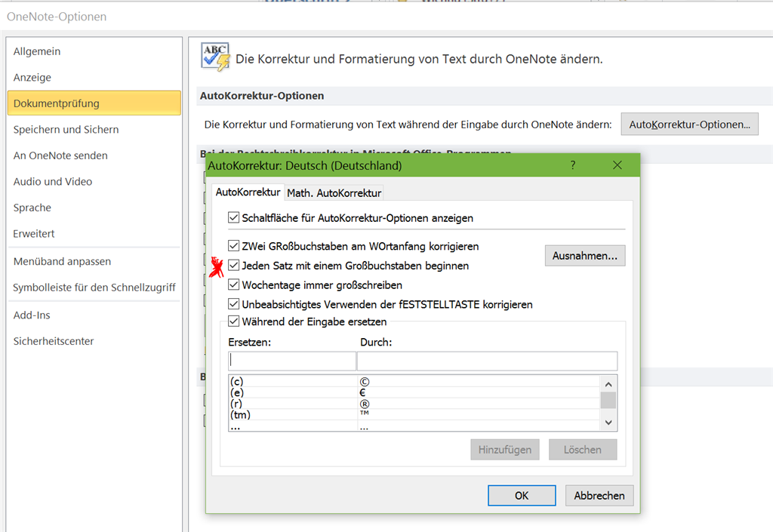
Task: Confirm AutoKorrektur dialog with OK
Action: click(522, 496)
